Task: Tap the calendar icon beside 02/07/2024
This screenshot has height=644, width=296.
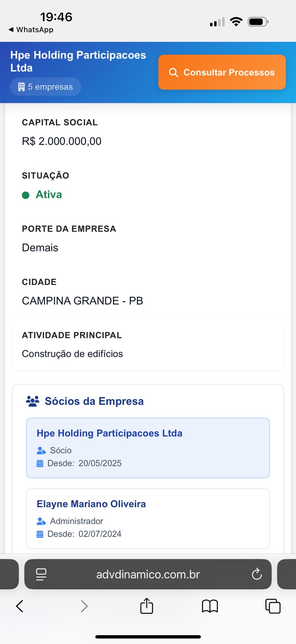Action: click(x=40, y=534)
